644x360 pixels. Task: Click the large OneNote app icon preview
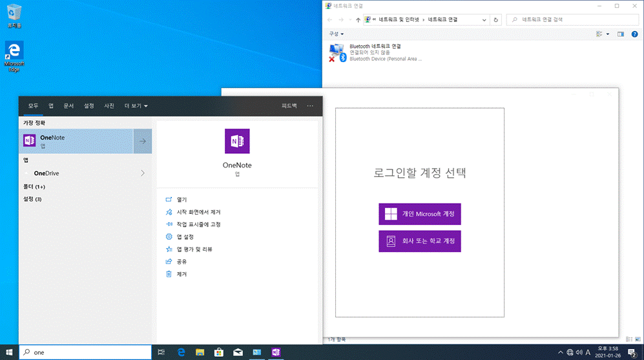coord(237,141)
